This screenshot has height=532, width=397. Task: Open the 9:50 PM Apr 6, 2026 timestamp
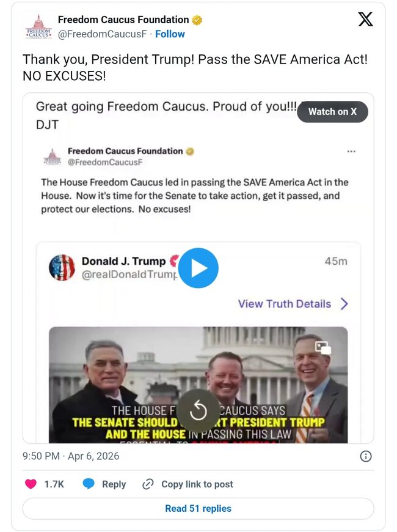71,456
